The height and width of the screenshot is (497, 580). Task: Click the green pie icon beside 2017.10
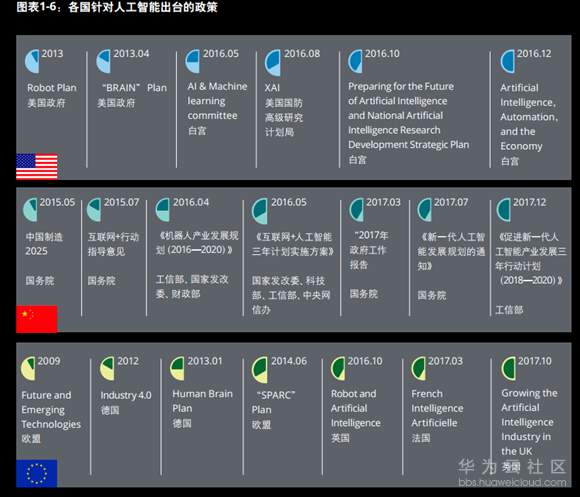(x=509, y=368)
